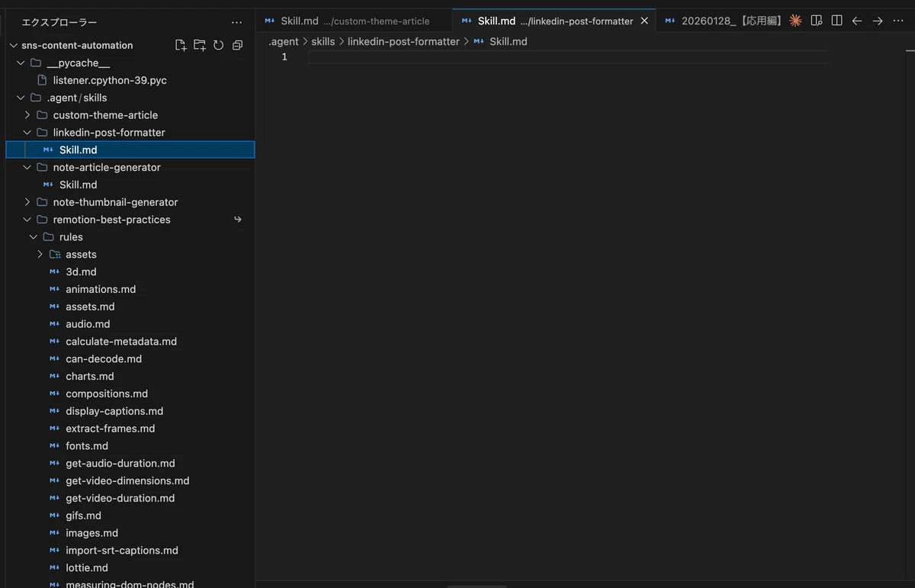Expand the custom-theme-article folder chevron
This screenshot has height=588, width=915.
click(x=27, y=115)
